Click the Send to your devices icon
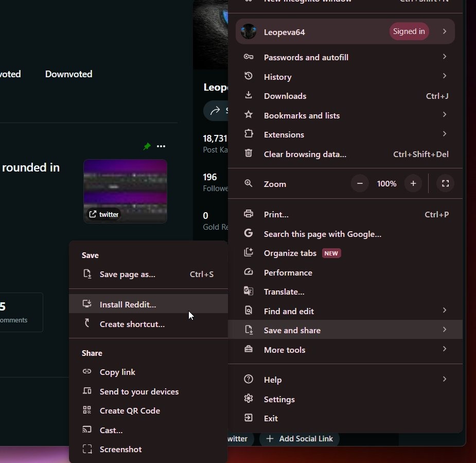The image size is (476, 463). (87, 391)
